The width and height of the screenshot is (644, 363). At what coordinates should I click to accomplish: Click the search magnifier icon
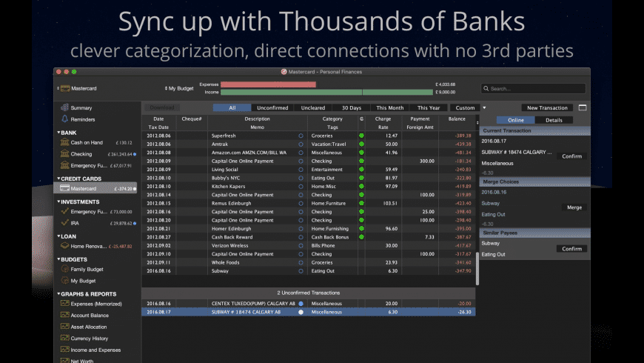(x=486, y=88)
